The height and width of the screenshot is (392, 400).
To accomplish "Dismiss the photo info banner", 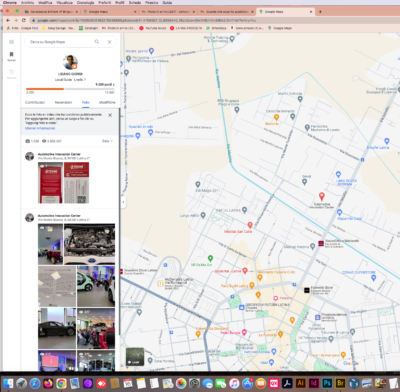I will click(110, 115).
